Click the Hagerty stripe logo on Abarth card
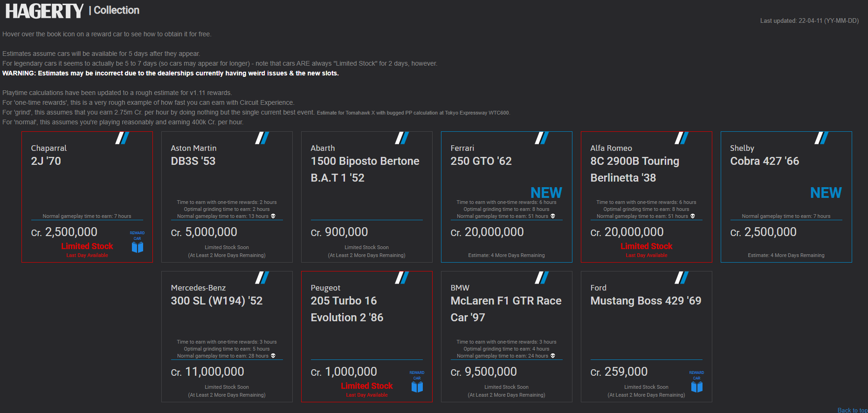This screenshot has width=868, height=413. [x=402, y=138]
